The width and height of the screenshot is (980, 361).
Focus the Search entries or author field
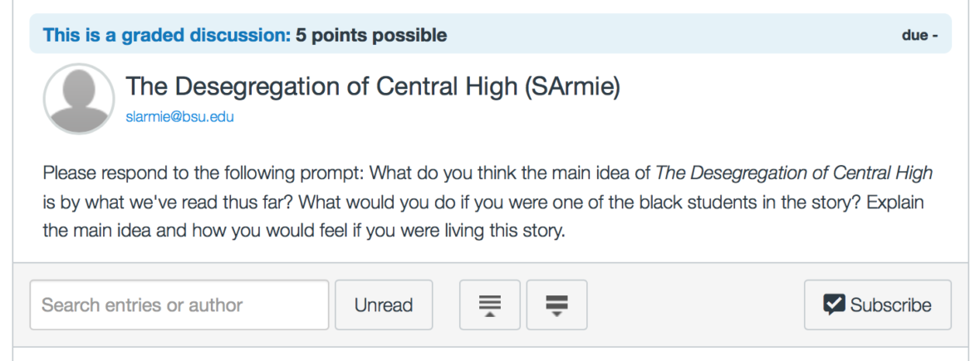coord(179,305)
